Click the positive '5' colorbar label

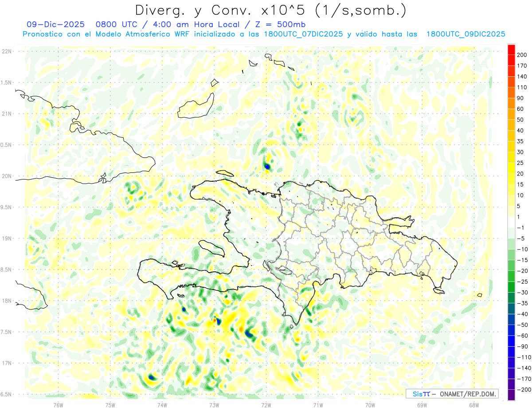519,206
